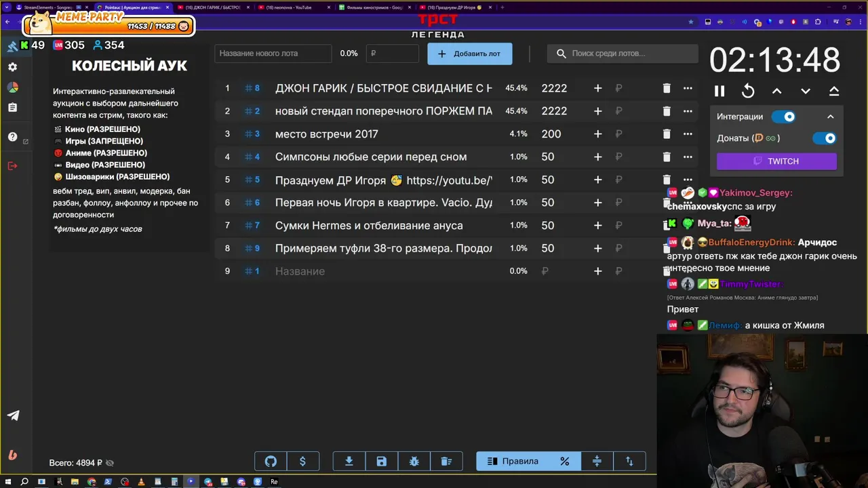This screenshot has height=488, width=868.
Task: Click the Re app in taskbar
Action: coord(274,482)
